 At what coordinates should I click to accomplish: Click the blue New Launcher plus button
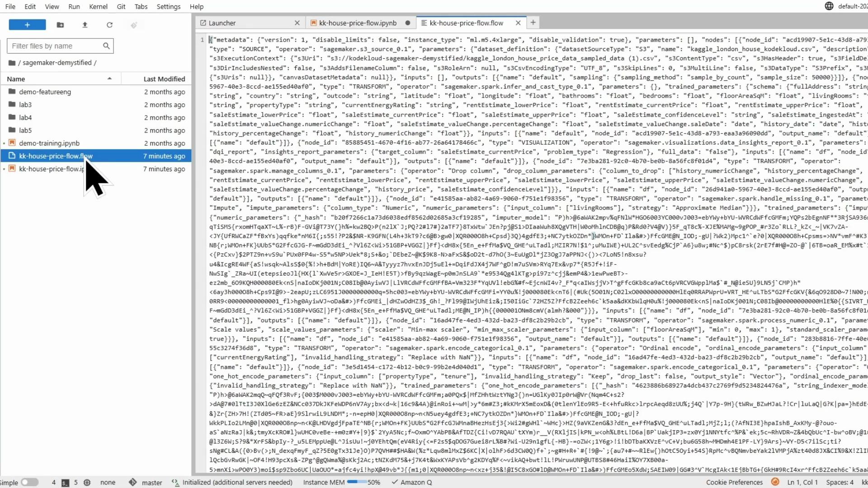pos(27,25)
